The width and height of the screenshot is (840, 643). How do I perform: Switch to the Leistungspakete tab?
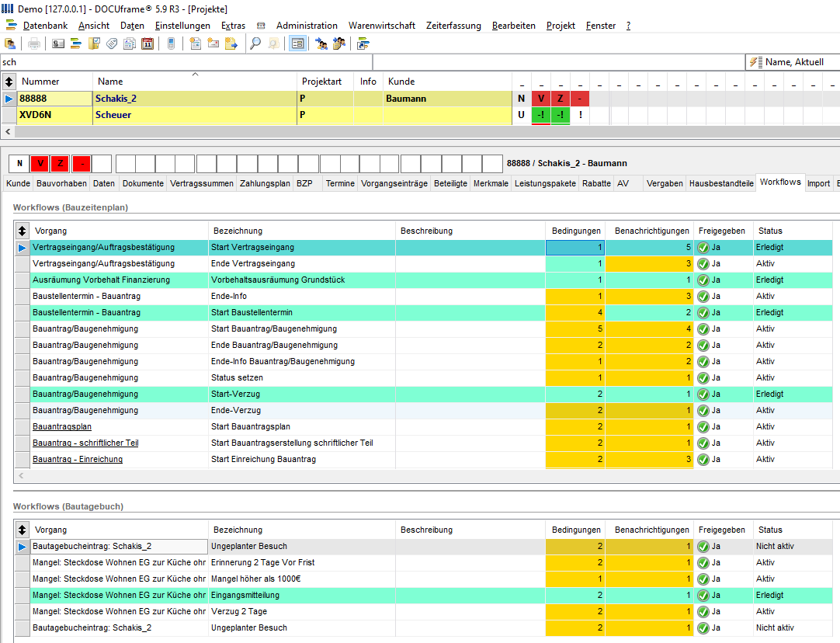(545, 183)
